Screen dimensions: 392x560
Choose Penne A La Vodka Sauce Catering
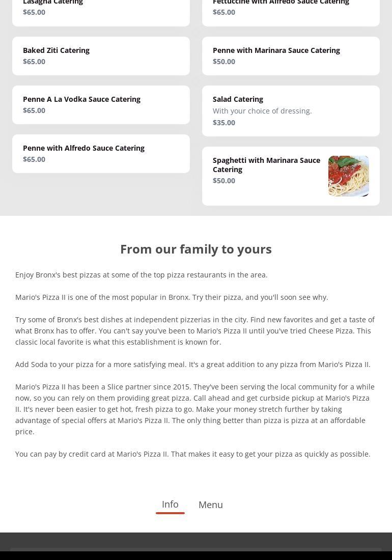(x=101, y=105)
